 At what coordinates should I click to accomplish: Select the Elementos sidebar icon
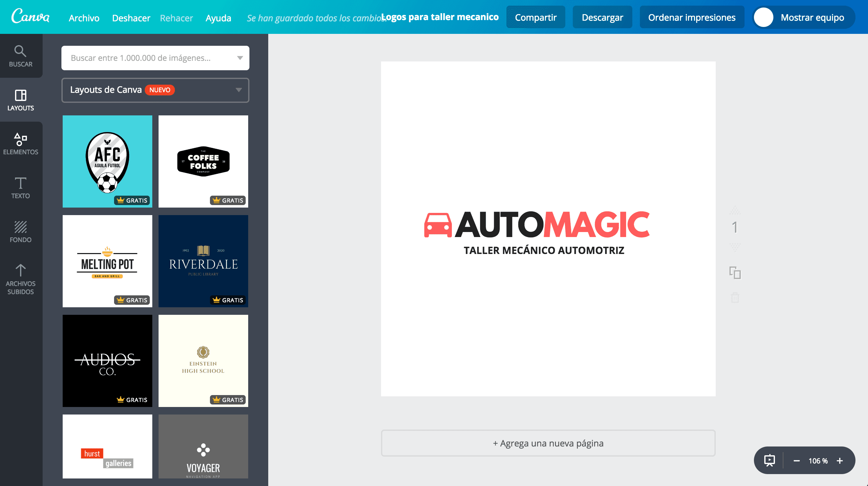tap(21, 143)
